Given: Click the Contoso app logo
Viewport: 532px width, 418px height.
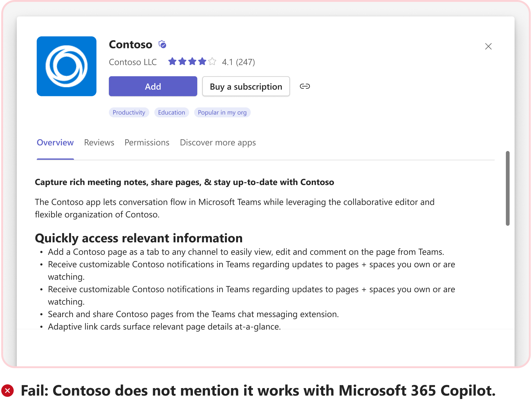Looking at the screenshot, I should point(67,66).
